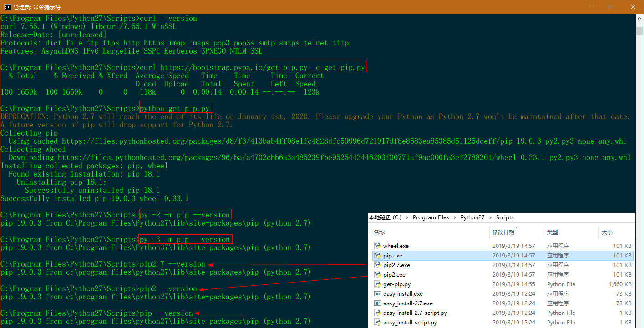Click the wheel.exe Python application icon
Image resolution: width=644 pixels, height=328 pixels.
[377, 246]
